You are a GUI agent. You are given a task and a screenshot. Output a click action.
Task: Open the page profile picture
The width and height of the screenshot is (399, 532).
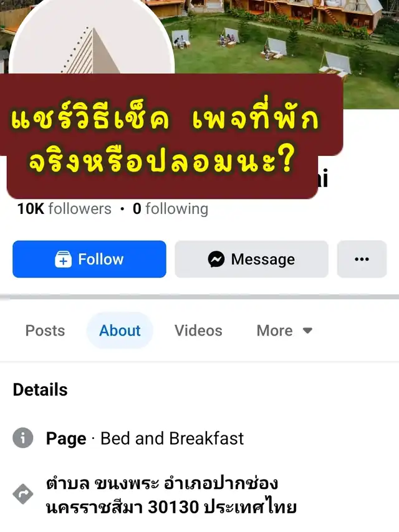92,37
